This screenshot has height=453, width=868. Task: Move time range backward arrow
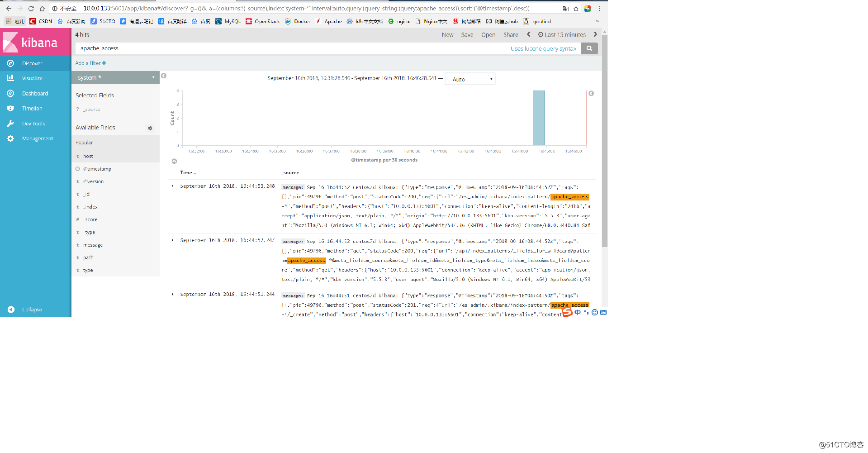528,34
